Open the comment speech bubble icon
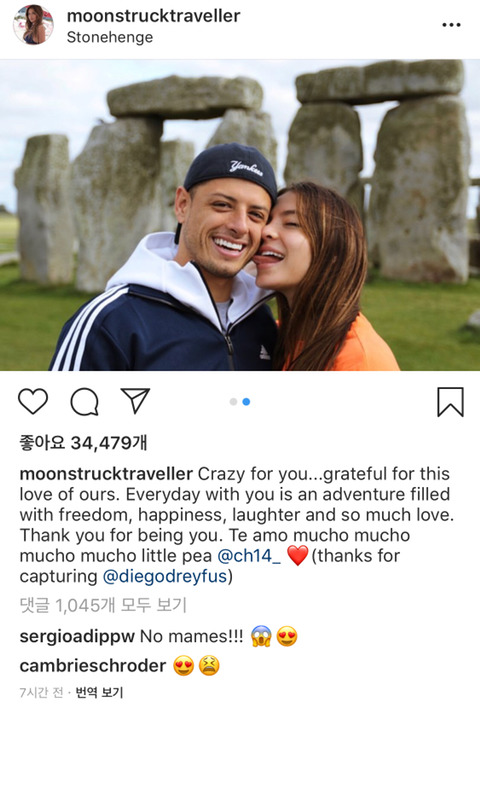The width and height of the screenshot is (480, 794). coord(84,402)
